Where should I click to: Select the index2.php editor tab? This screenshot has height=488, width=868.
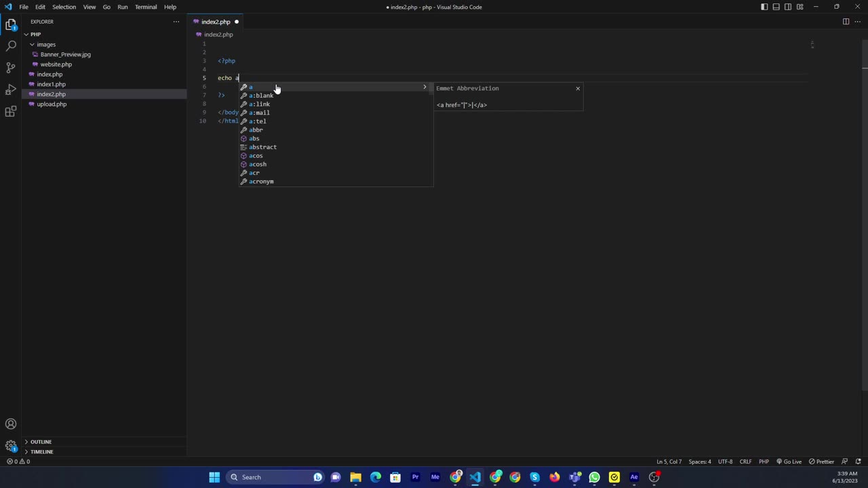pyautogui.click(x=216, y=22)
